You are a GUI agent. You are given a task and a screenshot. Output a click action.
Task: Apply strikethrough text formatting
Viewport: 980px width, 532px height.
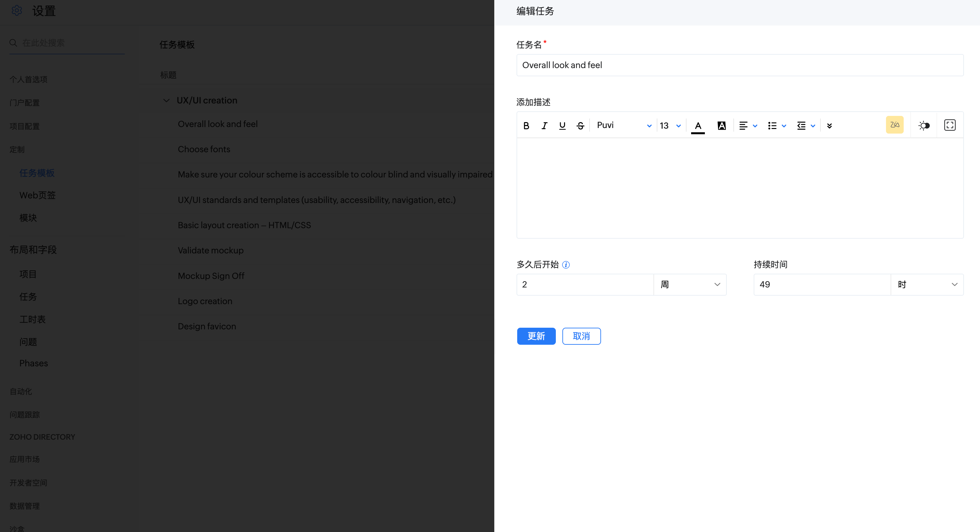click(x=580, y=125)
